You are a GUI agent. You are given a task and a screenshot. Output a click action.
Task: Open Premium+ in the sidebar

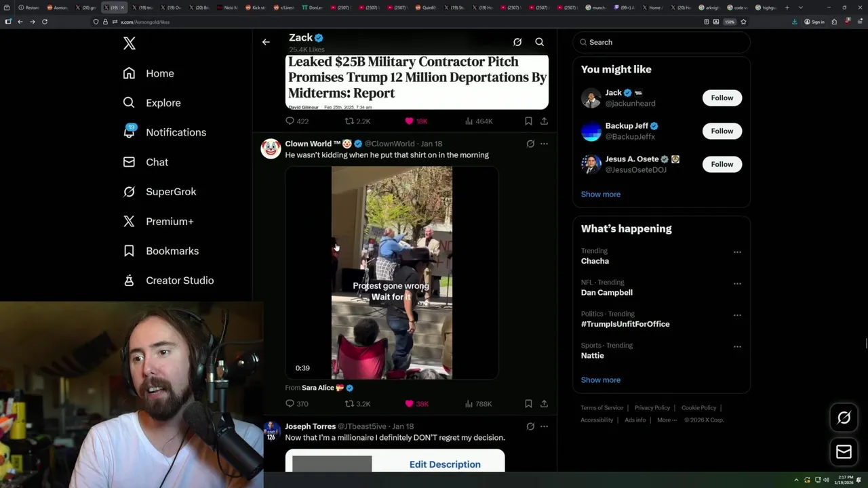click(158, 221)
